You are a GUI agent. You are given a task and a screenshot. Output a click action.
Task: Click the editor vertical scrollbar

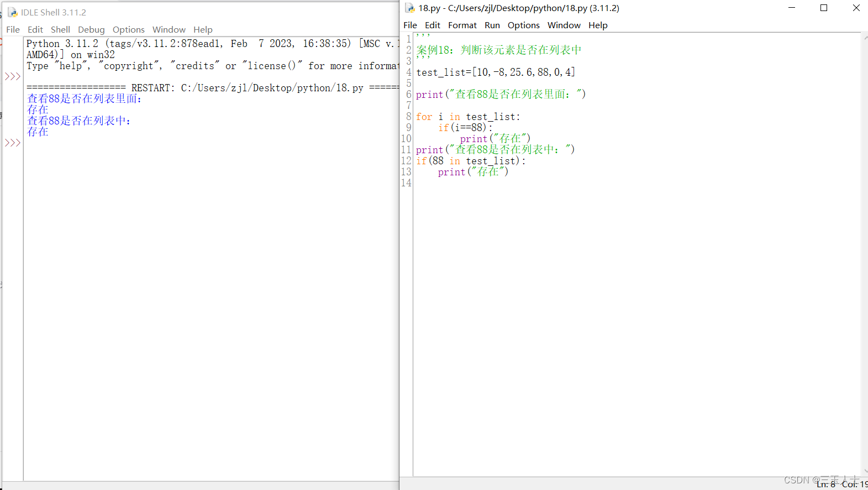click(x=864, y=254)
